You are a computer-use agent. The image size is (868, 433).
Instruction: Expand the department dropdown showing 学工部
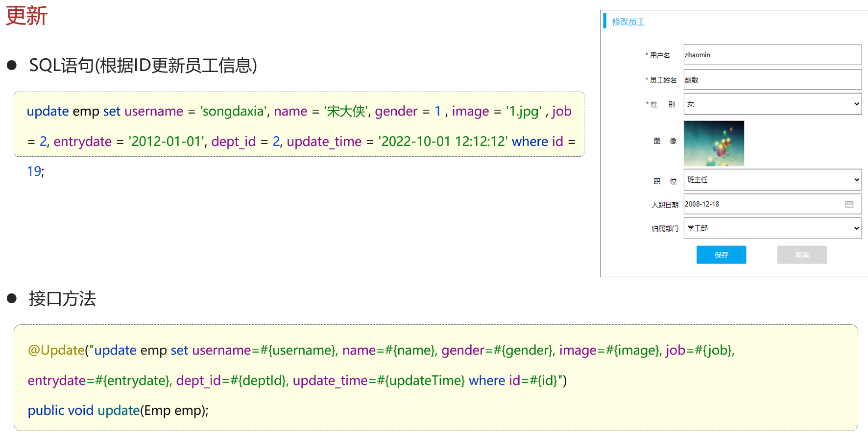pos(772,228)
